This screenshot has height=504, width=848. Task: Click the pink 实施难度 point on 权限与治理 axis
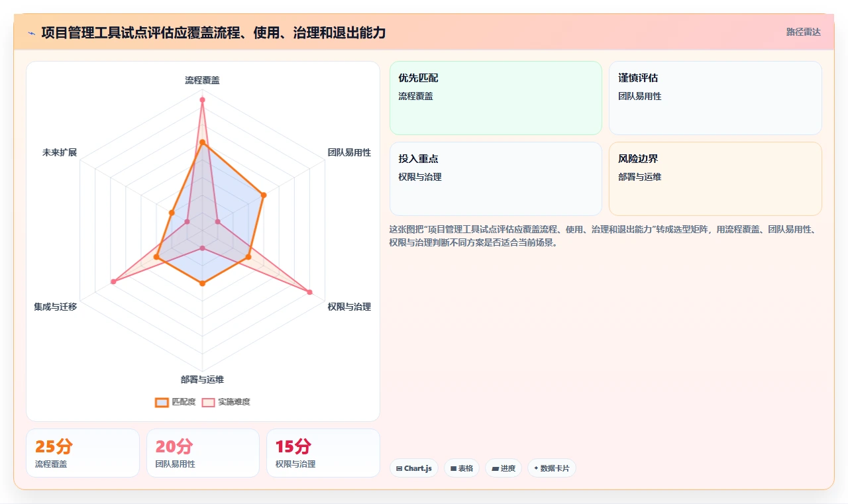309,292
